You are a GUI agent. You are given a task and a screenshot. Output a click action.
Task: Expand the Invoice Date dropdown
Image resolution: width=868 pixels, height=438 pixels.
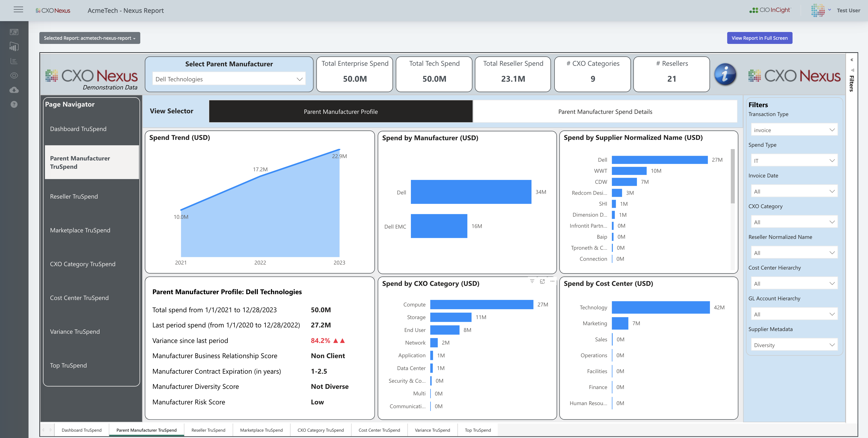pos(794,192)
